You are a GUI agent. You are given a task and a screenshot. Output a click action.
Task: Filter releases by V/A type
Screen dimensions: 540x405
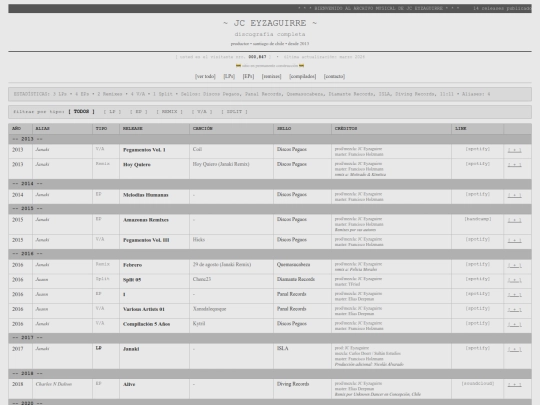click(x=202, y=112)
